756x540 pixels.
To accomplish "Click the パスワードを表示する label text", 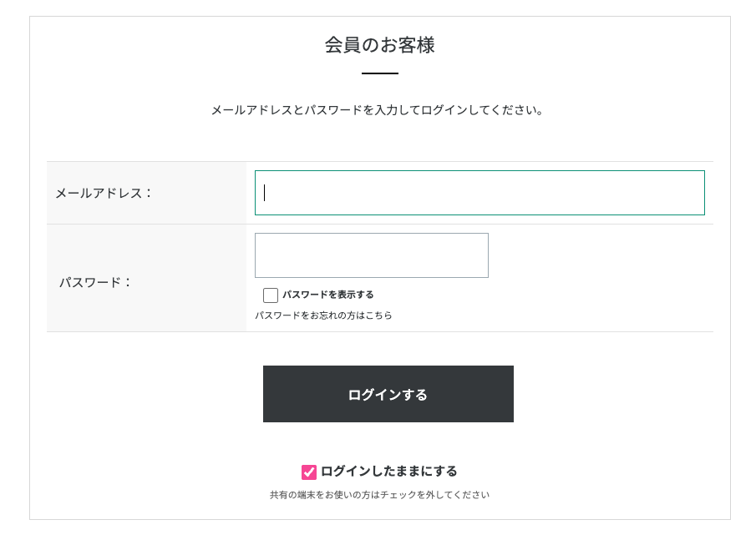I will tap(328, 295).
